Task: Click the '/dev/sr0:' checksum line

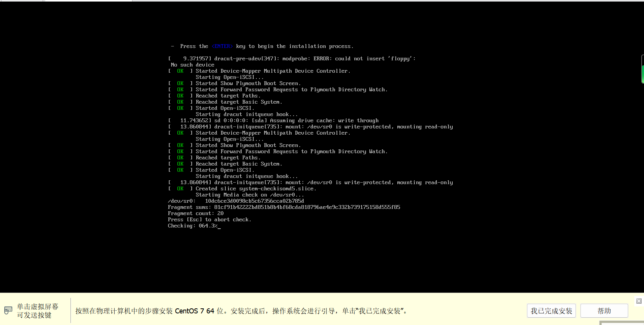Action: point(236,201)
